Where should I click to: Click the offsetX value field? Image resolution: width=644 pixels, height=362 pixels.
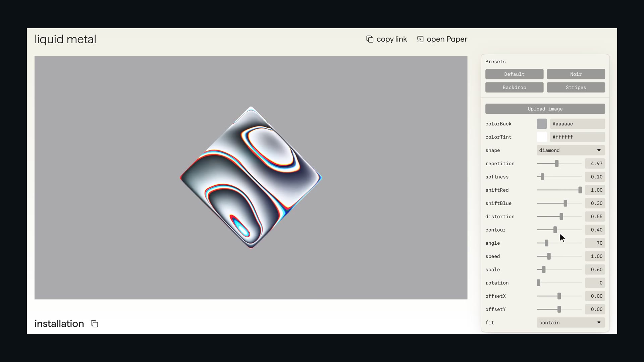tap(595, 296)
